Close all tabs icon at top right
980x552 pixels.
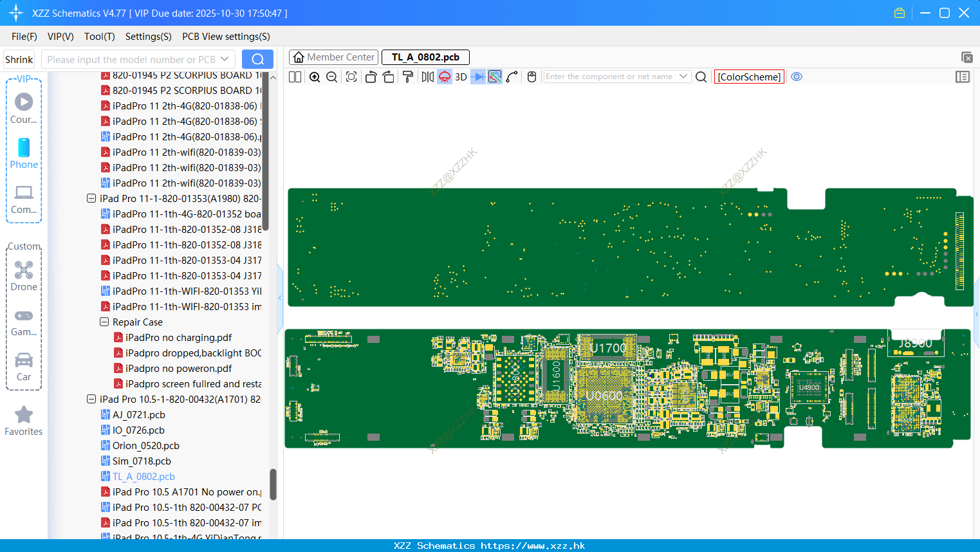click(966, 57)
